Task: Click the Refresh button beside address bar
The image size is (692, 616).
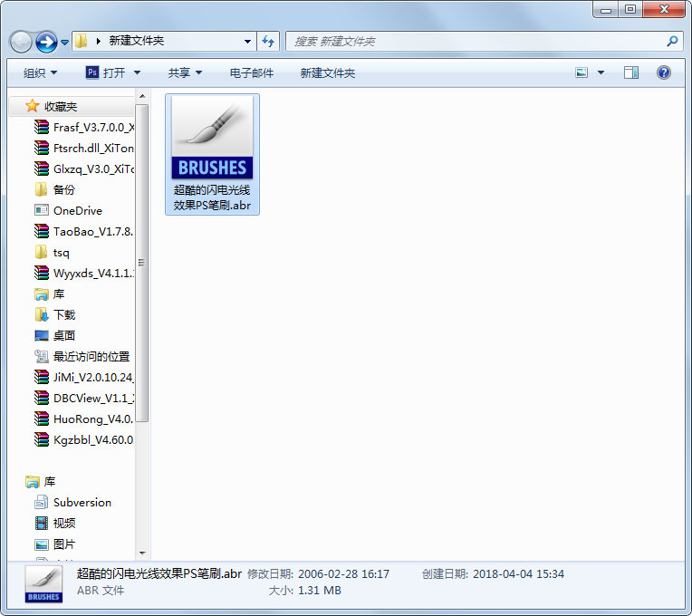Action: pyautogui.click(x=268, y=42)
